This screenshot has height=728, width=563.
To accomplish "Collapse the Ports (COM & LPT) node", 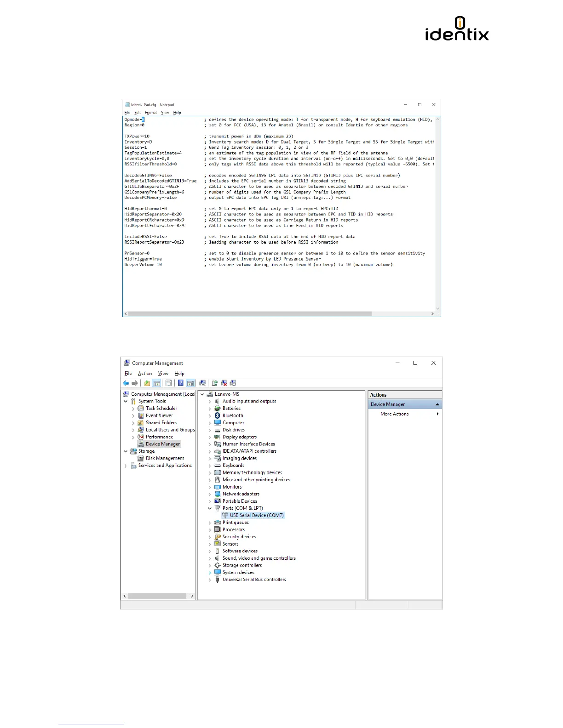I will [x=210, y=508].
